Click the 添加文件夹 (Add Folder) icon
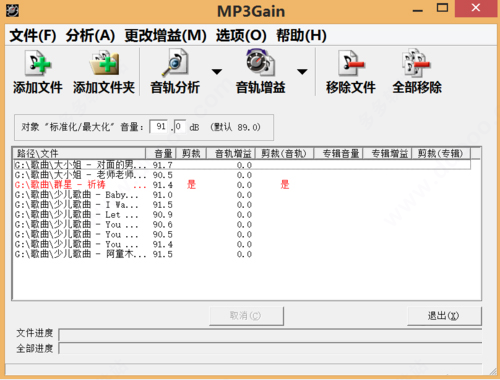This screenshot has width=500, height=380. (104, 63)
